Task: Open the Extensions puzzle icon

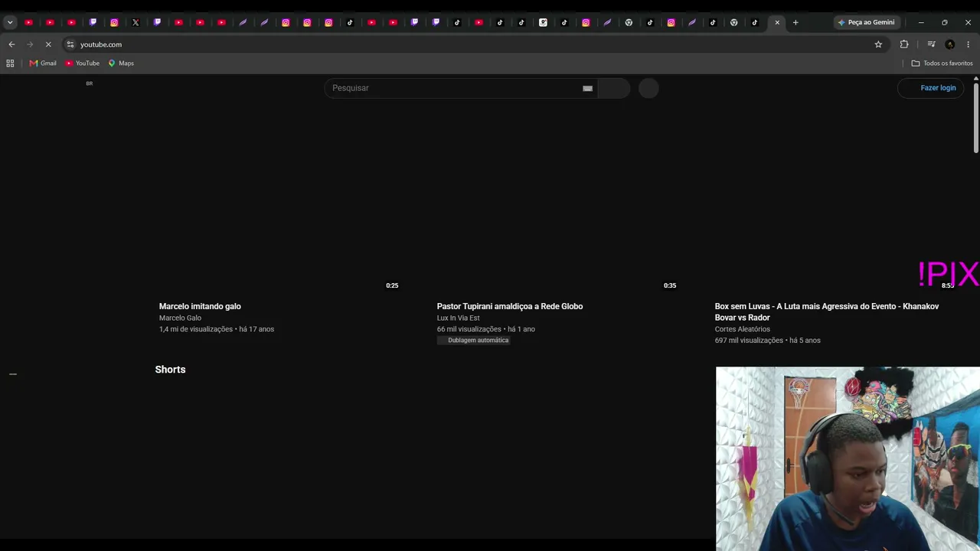Action: tap(904, 44)
